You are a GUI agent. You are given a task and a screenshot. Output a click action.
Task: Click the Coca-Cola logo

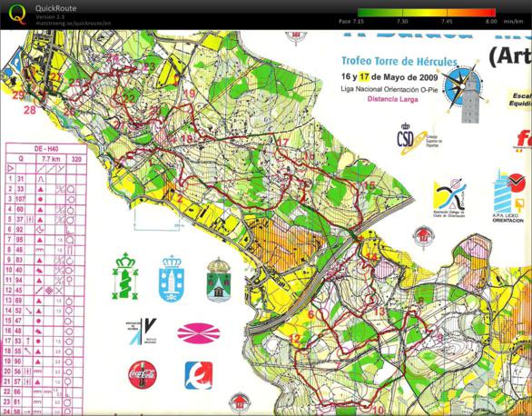(143, 374)
